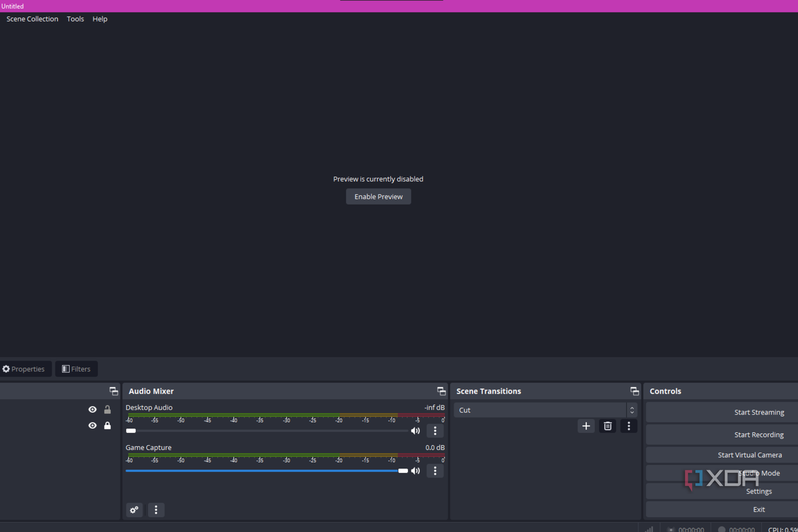
Task: Open the Cut transition dropdown
Action: pyautogui.click(x=546, y=410)
